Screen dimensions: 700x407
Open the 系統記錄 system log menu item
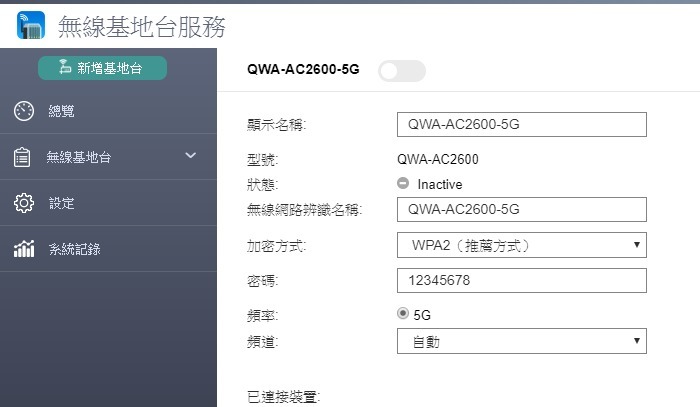point(74,249)
